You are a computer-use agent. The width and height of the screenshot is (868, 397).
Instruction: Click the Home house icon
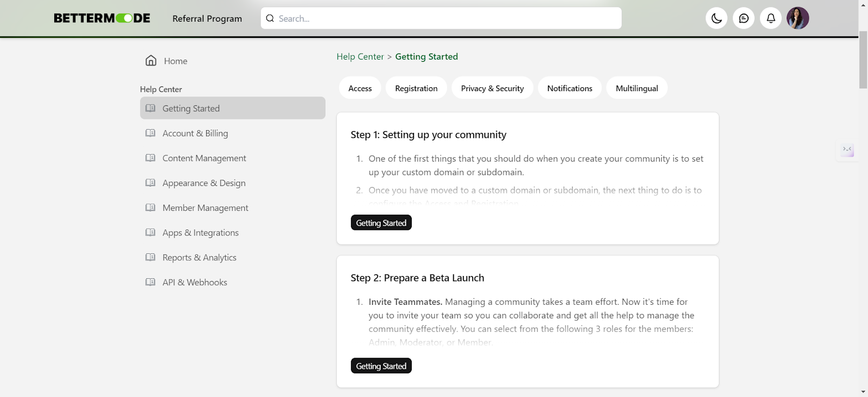pos(151,61)
